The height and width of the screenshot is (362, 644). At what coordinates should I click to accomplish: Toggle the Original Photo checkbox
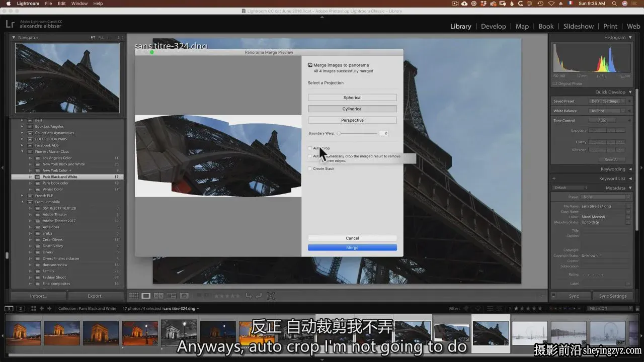tap(555, 83)
